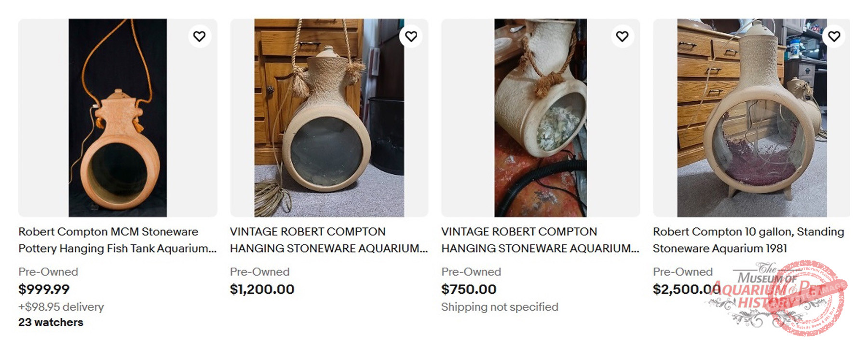868x344 pixels.
Task: Click the $750.00 price
Action: point(469,289)
